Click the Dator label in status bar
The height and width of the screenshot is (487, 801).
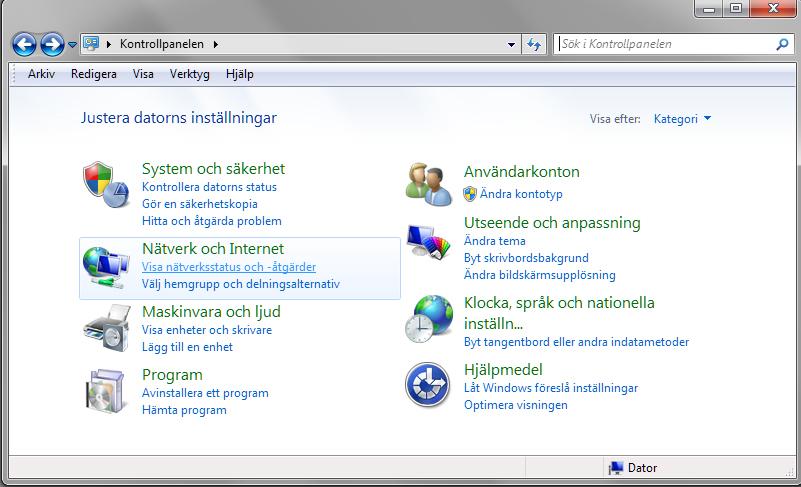[643, 468]
